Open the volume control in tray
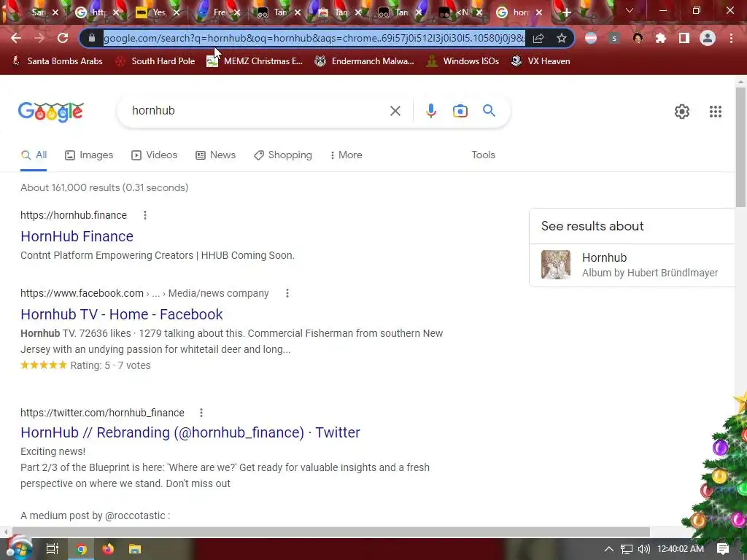The image size is (747, 560). click(x=643, y=549)
